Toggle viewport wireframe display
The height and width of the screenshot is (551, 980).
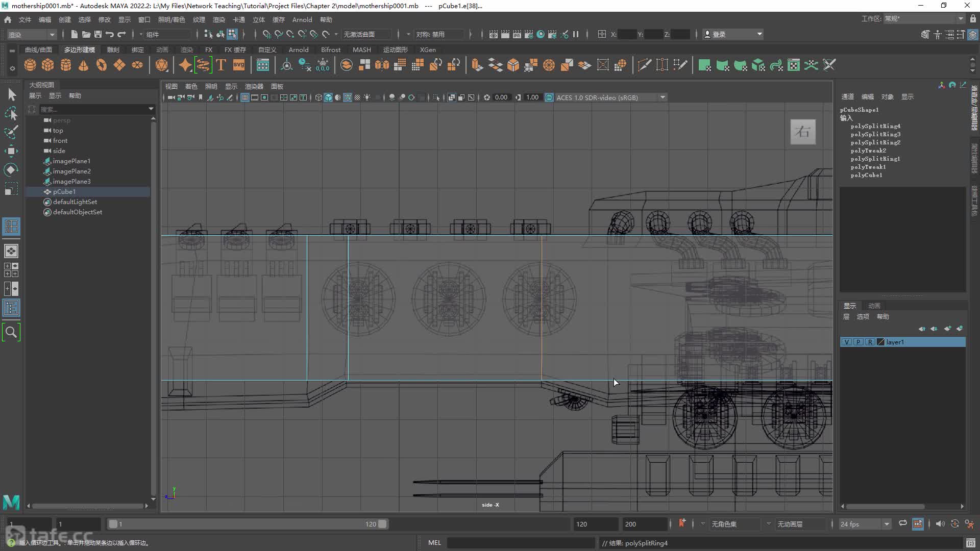click(318, 97)
